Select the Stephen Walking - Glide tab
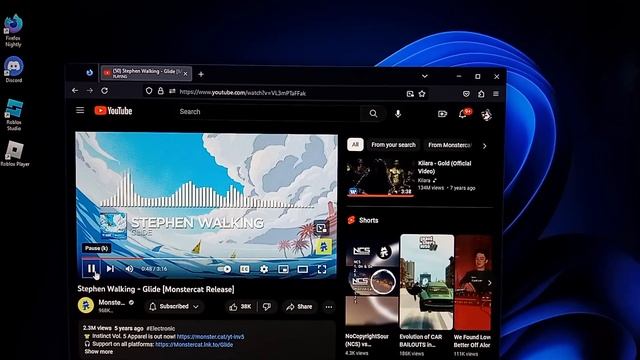 click(x=146, y=73)
